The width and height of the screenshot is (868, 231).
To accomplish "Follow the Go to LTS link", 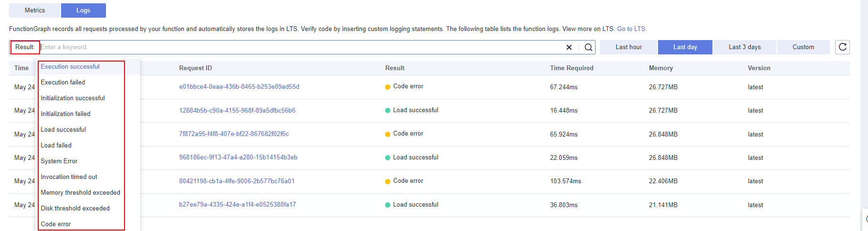I will pos(632,29).
